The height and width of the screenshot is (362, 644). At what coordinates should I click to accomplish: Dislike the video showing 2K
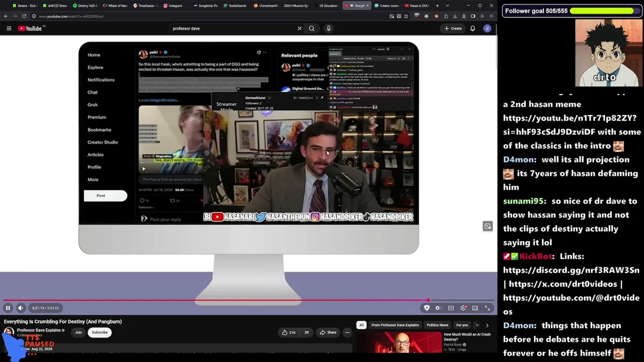pyautogui.click(x=306, y=332)
